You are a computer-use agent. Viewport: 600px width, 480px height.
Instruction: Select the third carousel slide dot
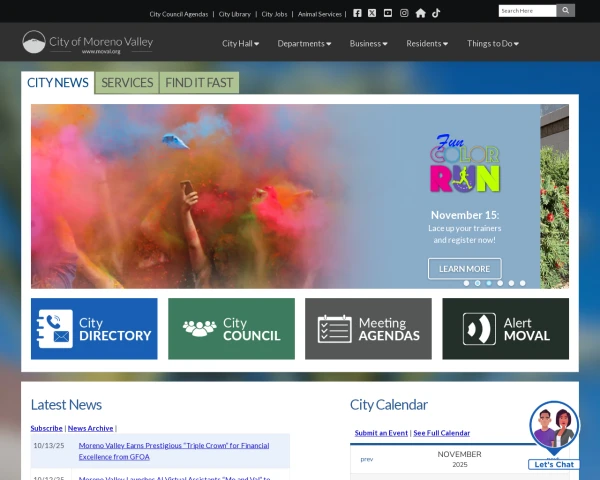(x=489, y=283)
